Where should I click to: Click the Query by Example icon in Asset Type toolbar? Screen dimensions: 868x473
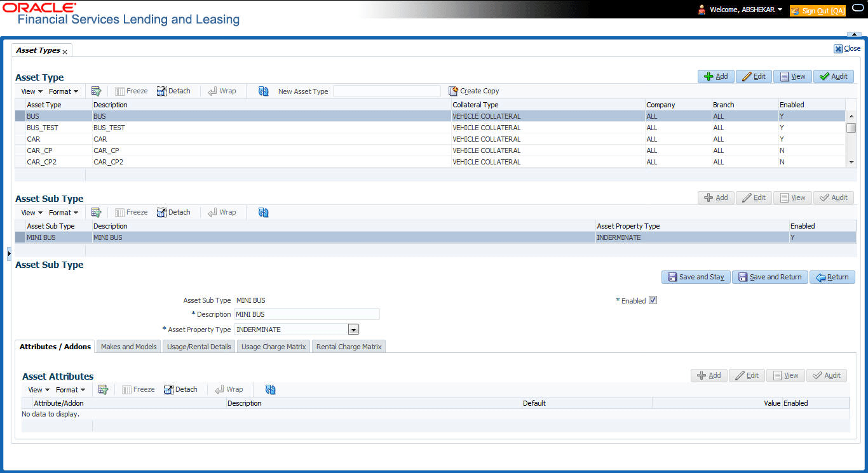[x=97, y=91]
